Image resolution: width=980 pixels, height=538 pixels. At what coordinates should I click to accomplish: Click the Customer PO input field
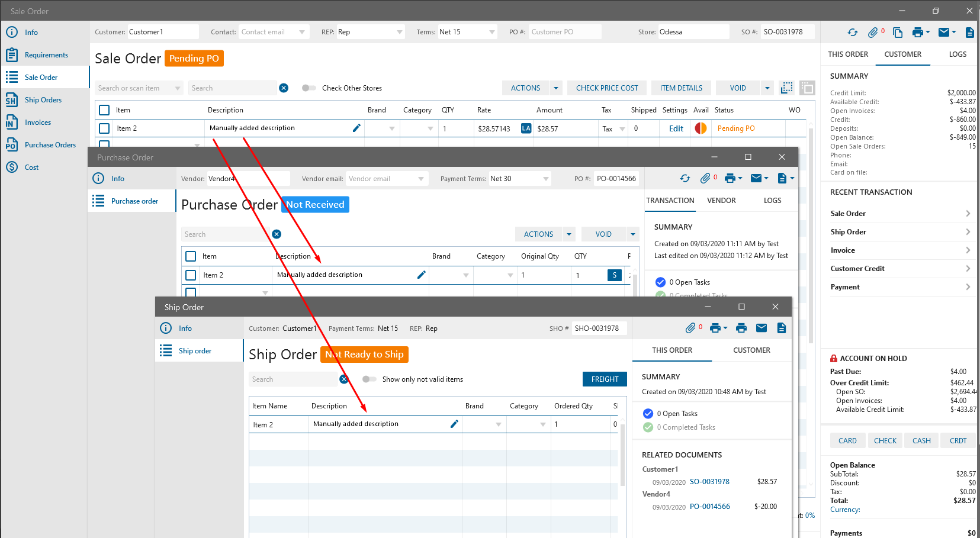pos(564,32)
